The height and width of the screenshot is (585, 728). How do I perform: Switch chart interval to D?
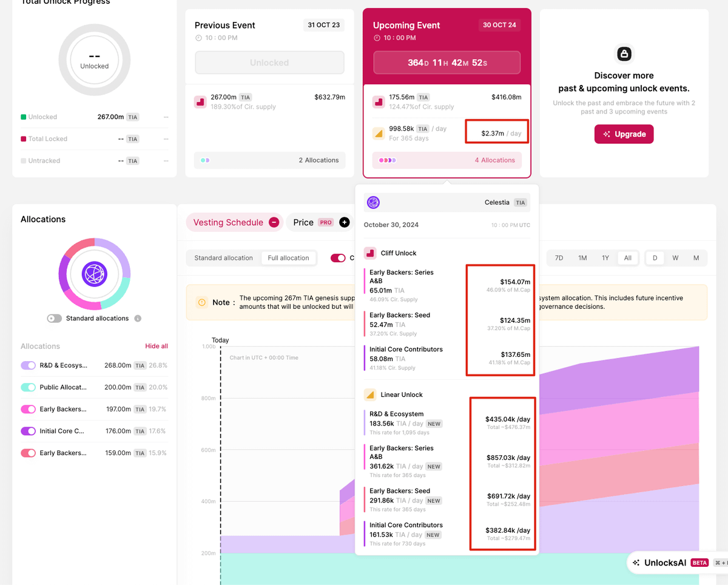(655, 258)
